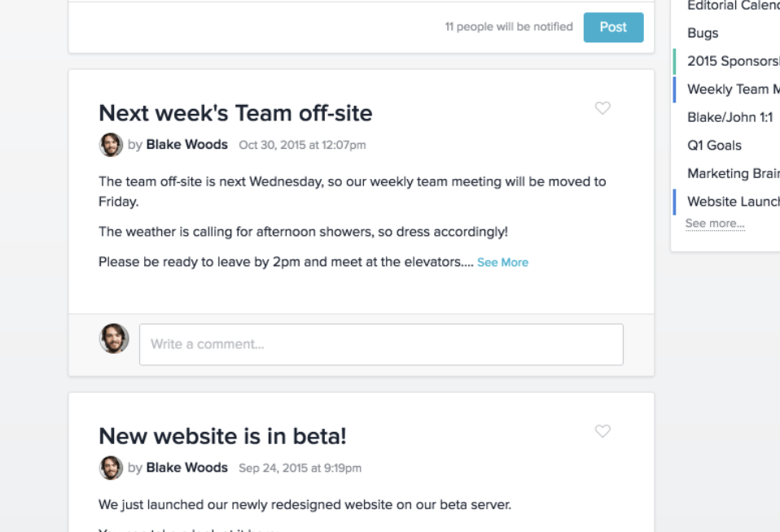Open the "New website is in beta!" title
Image resolution: width=780 pixels, height=532 pixels.
pos(222,437)
